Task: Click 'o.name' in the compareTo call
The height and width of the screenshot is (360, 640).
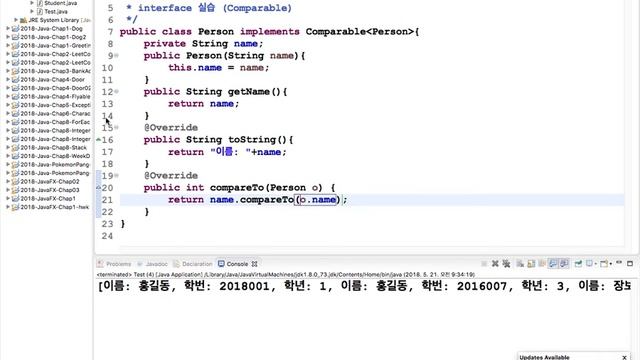Action: [318, 200]
